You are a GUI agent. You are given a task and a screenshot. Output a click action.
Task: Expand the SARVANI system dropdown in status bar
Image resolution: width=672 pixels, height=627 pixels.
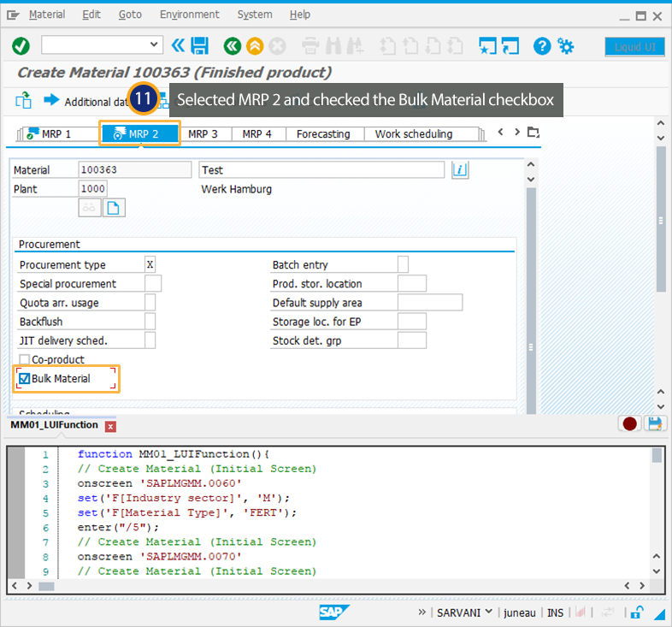click(x=488, y=612)
